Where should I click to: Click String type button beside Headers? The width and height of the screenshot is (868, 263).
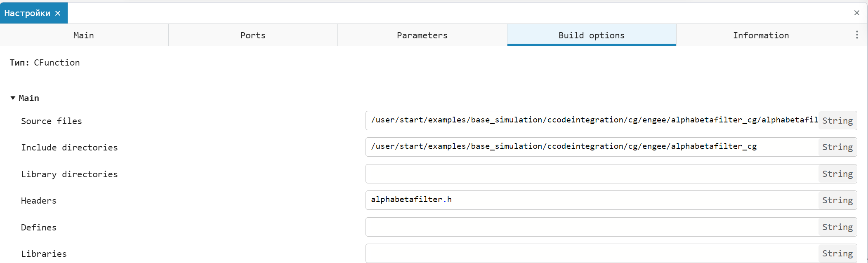pyautogui.click(x=837, y=200)
